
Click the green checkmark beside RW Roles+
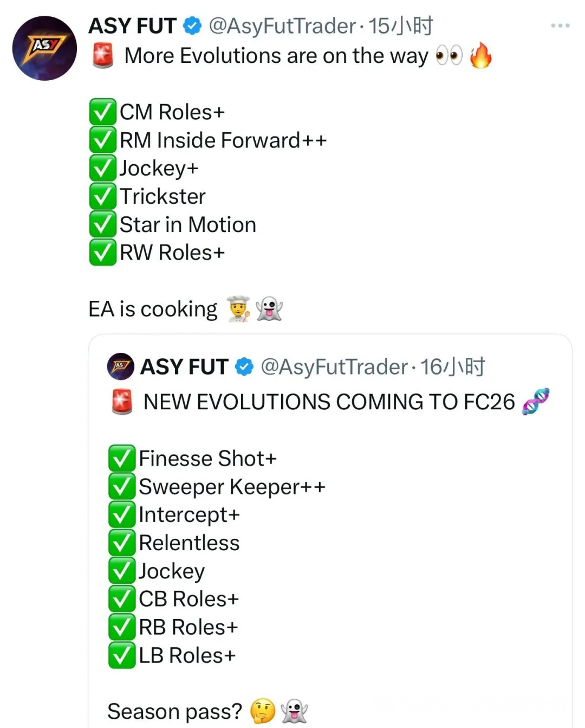pos(103,253)
